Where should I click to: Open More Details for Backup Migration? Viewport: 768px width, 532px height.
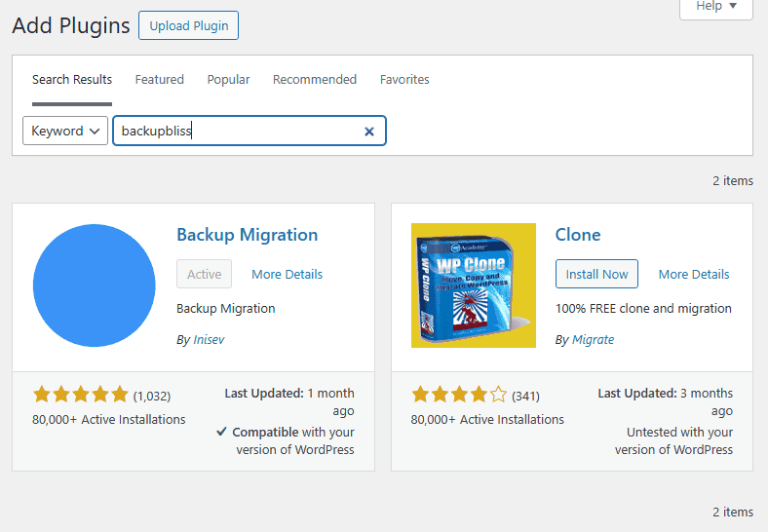287,275
